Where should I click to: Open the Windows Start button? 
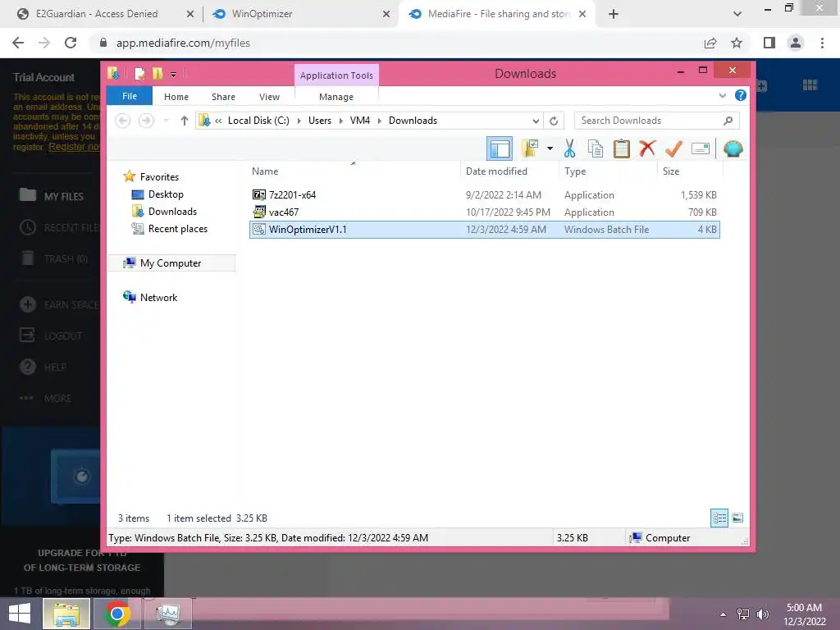point(20,614)
